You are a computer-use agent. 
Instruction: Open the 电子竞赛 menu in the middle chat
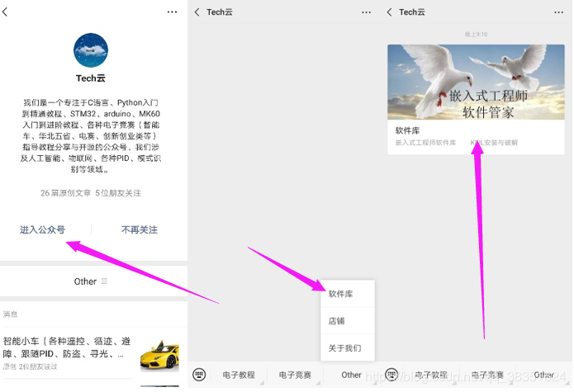click(x=295, y=375)
